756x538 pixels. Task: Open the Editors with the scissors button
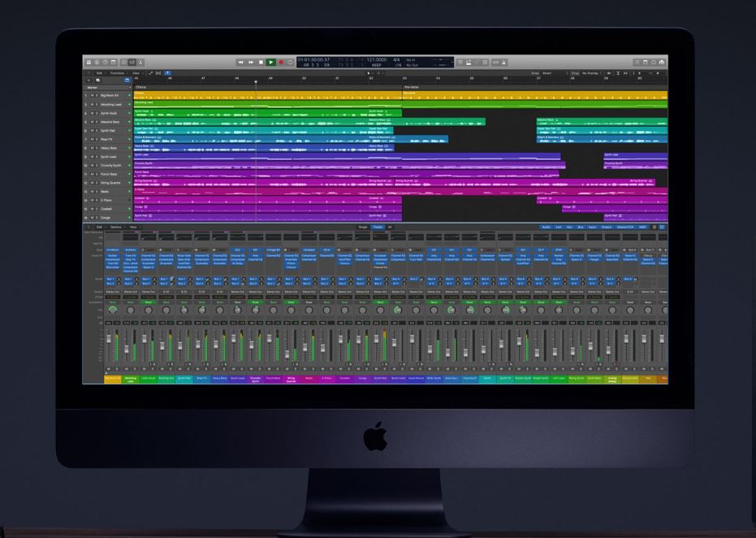(x=140, y=63)
